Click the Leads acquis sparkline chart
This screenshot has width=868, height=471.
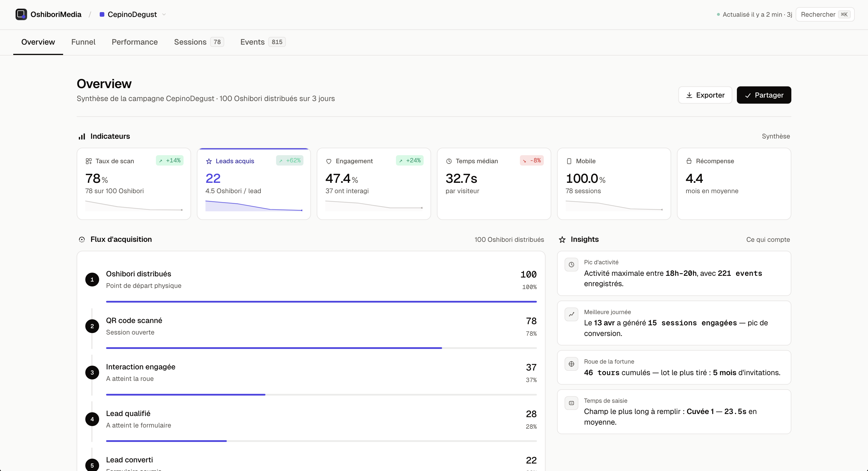tap(254, 206)
